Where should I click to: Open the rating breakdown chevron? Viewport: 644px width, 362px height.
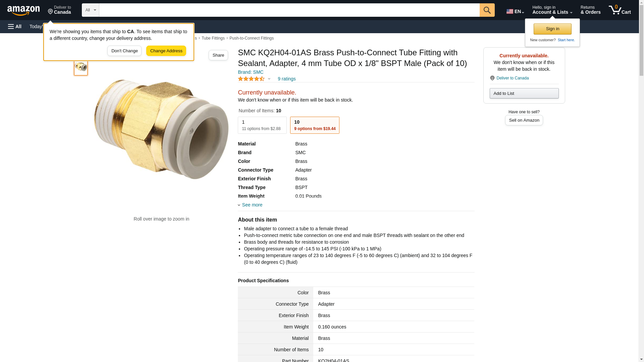click(269, 79)
